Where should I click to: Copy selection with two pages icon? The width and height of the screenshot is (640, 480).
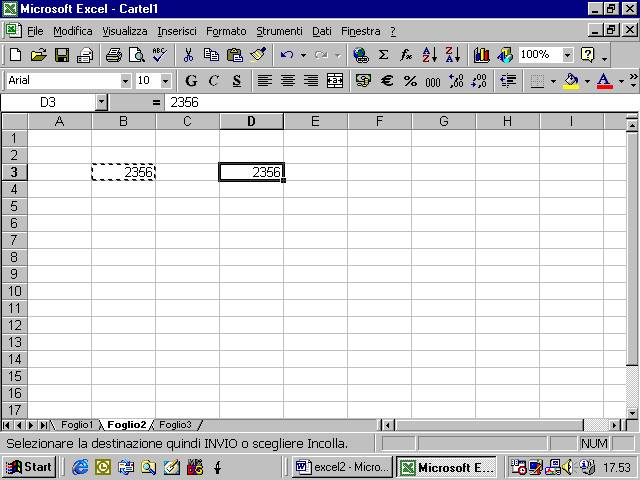pos(211,55)
